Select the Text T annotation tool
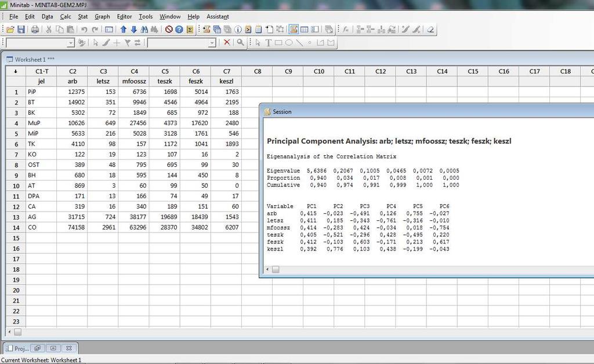This screenshot has height=364, width=594. (268, 43)
